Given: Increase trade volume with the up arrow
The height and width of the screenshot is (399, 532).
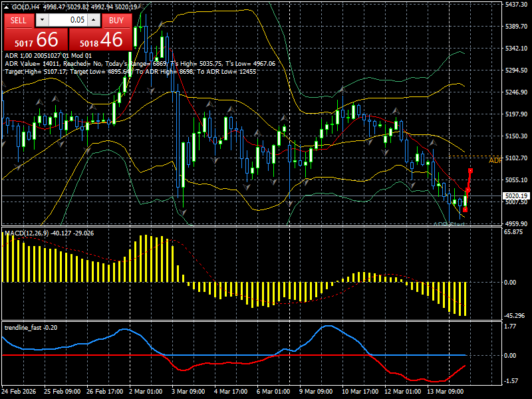Looking at the screenshot, I should (94, 20).
